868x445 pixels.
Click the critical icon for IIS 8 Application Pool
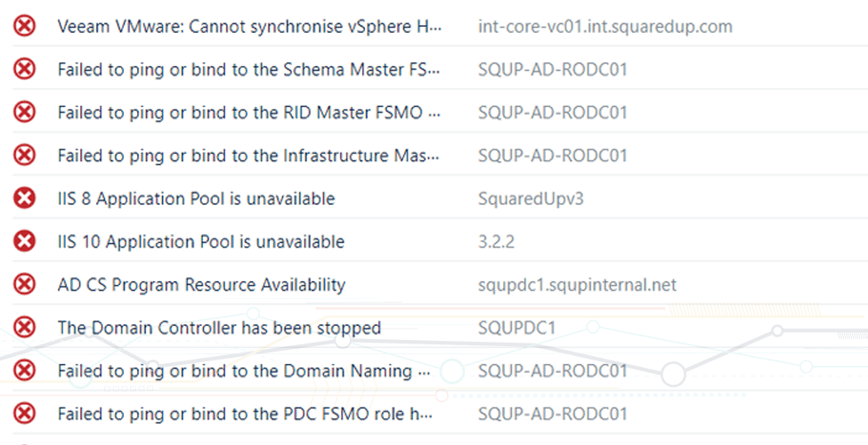tap(25, 198)
